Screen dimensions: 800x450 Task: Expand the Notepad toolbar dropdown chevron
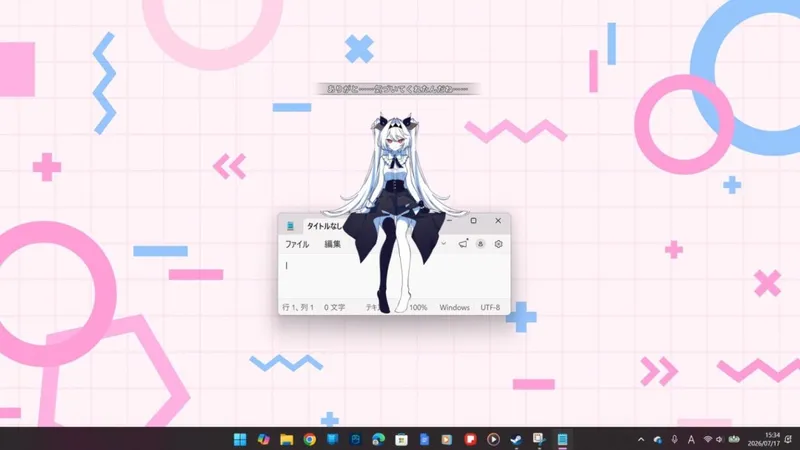click(x=443, y=244)
